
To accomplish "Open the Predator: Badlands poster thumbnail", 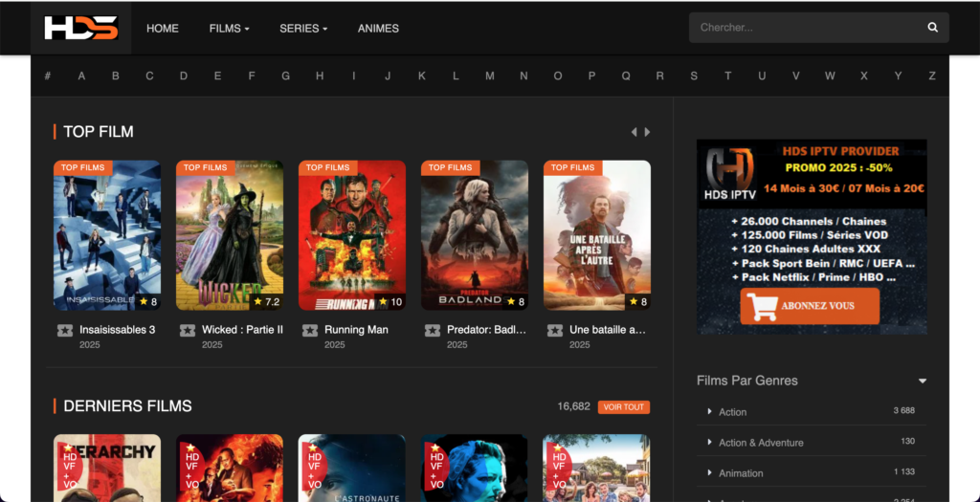I will (x=475, y=235).
